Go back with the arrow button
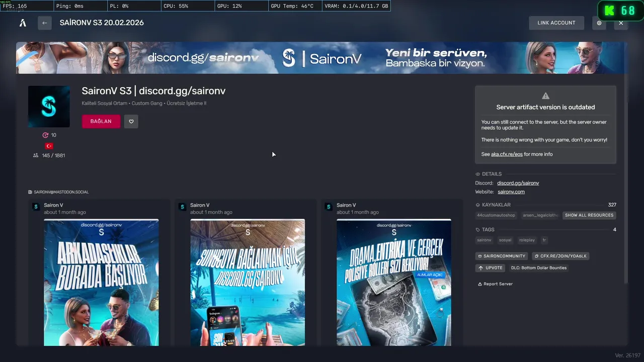The width and height of the screenshot is (644, 362). (x=45, y=23)
